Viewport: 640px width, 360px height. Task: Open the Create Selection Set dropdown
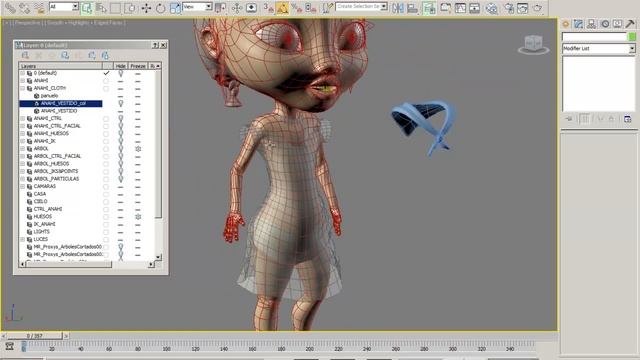coord(384,7)
